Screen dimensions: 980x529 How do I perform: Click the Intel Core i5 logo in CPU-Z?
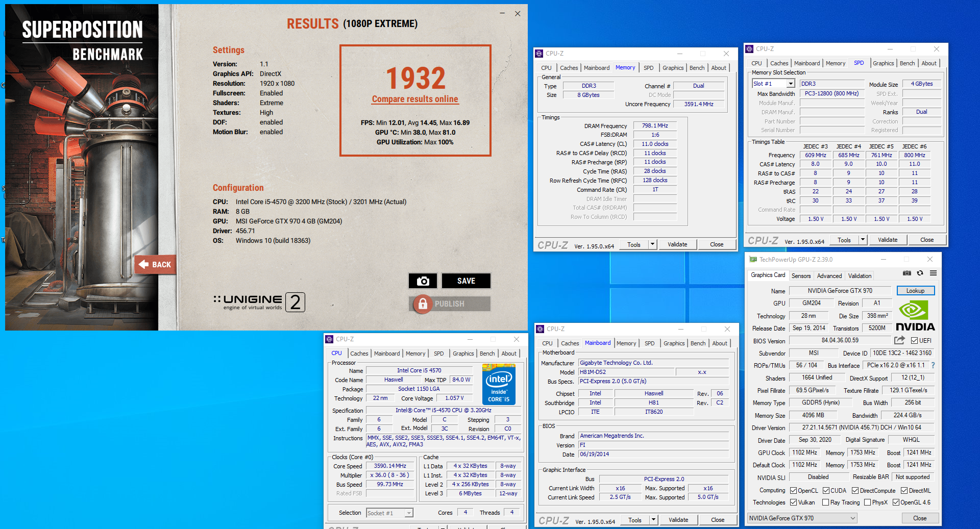point(499,384)
